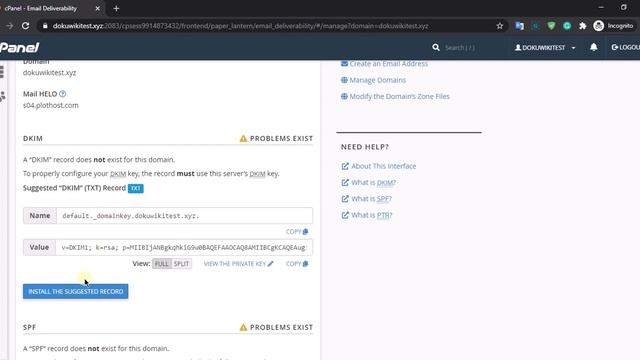Copy the DKIM record name
The width and height of the screenshot is (640, 360).
click(x=297, y=231)
